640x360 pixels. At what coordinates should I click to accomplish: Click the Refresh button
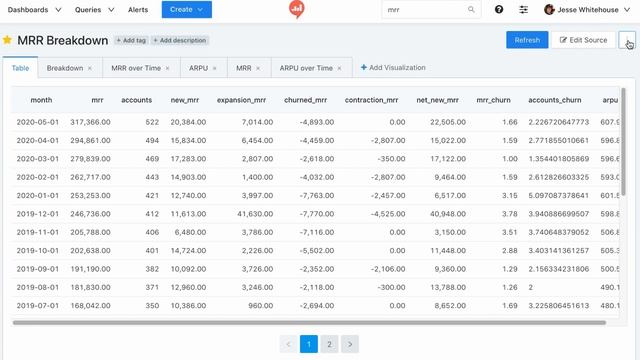tap(527, 40)
